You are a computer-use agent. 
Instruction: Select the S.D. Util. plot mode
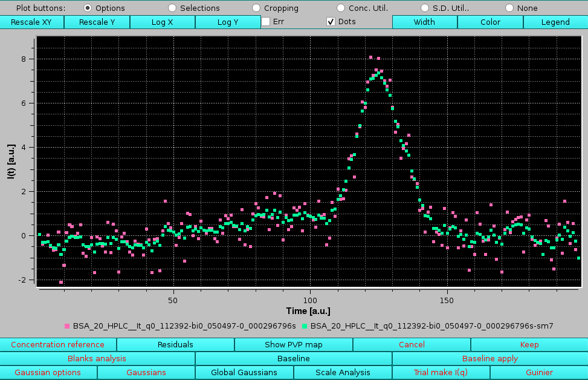pyautogui.click(x=425, y=8)
